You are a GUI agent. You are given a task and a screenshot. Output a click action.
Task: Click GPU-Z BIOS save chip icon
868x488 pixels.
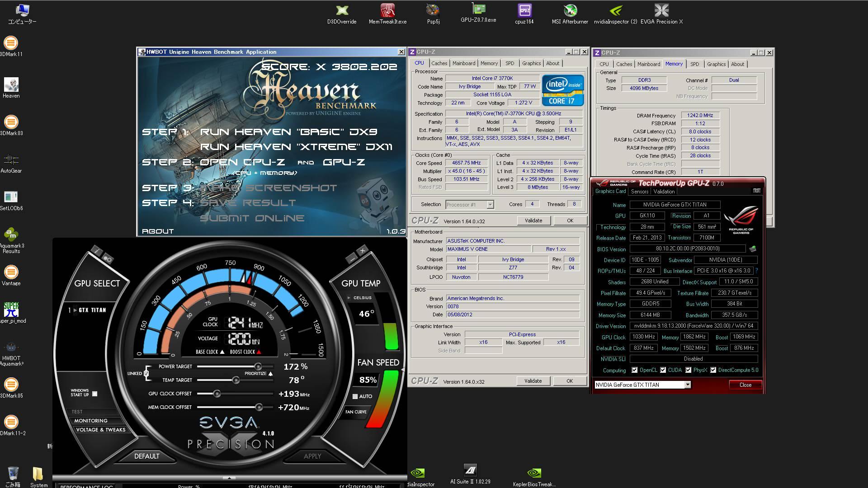(x=753, y=249)
